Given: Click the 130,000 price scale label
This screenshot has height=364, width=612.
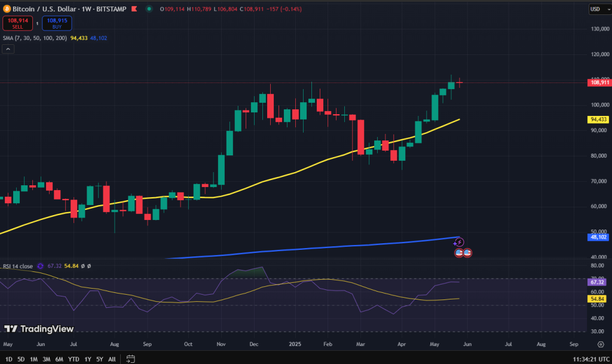Looking at the screenshot, I should [x=600, y=29].
